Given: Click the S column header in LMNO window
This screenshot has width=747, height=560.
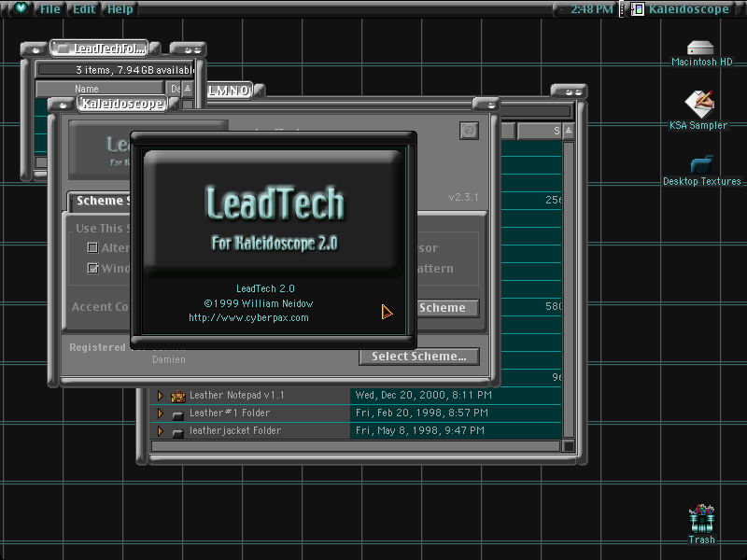Looking at the screenshot, I should [x=540, y=131].
